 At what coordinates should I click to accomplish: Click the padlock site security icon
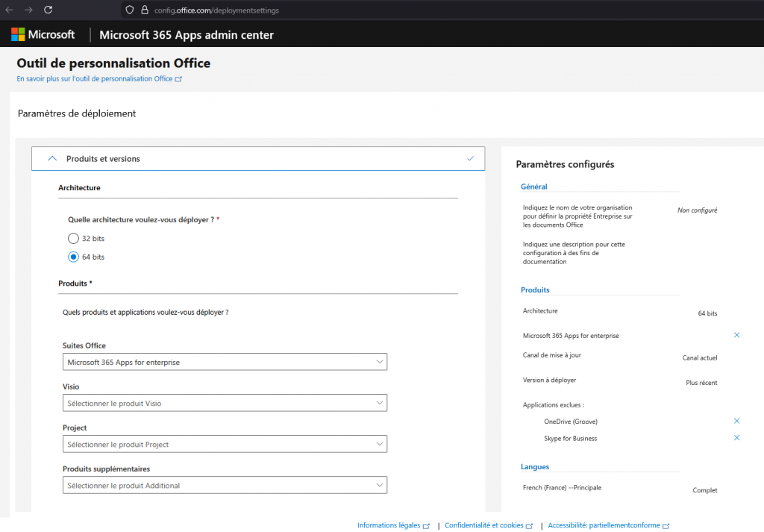pyautogui.click(x=145, y=10)
